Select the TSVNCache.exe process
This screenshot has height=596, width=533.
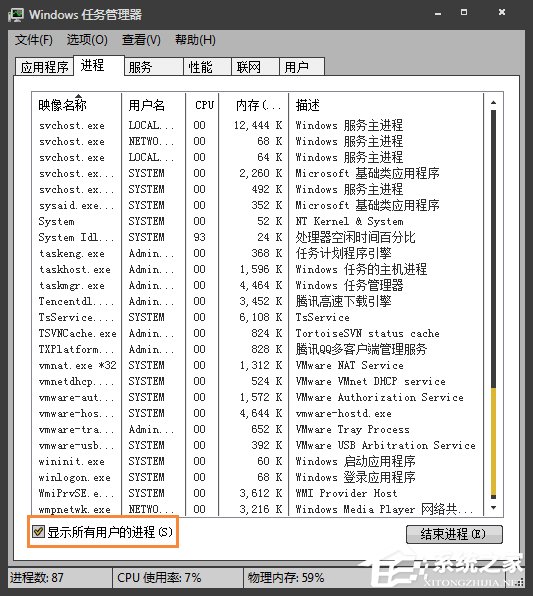tap(257, 333)
